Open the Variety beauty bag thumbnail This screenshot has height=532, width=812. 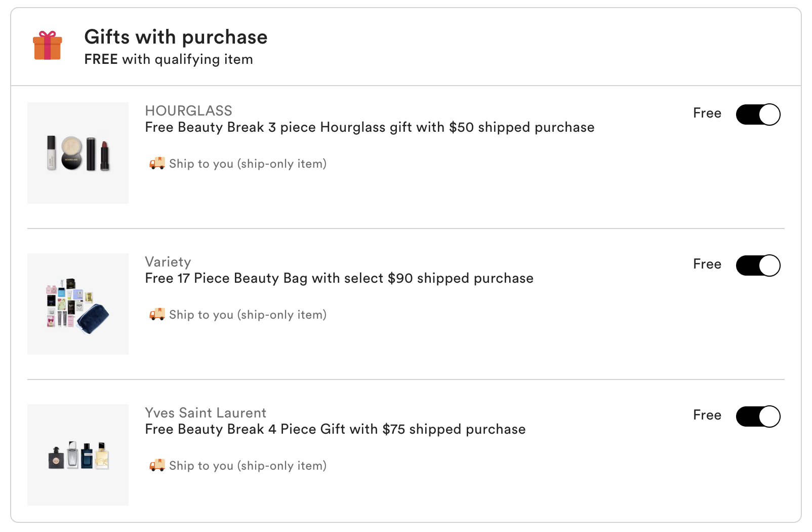[x=78, y=304]
